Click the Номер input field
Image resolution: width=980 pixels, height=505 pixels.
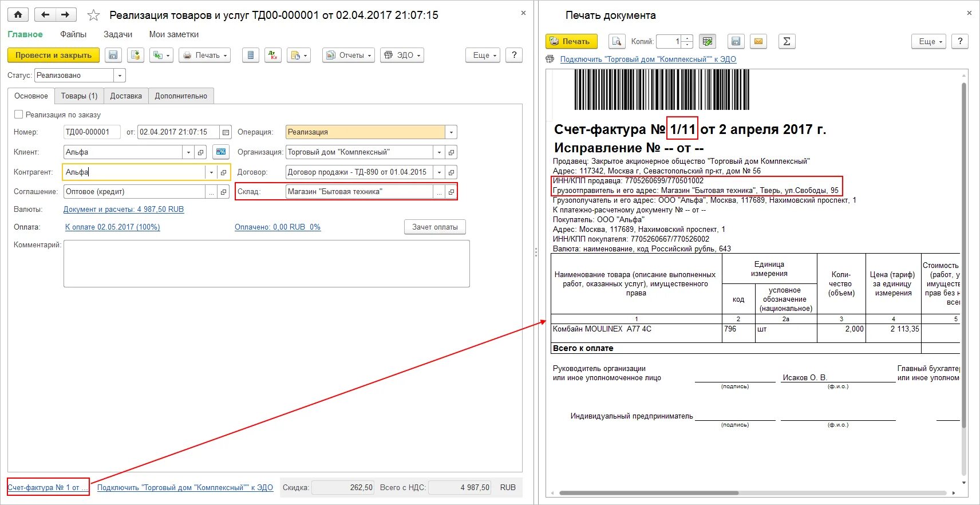tap(92, 132)
